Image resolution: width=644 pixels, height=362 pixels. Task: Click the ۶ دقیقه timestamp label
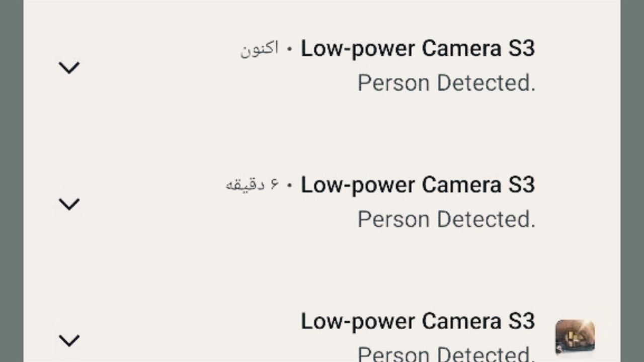pos(252,185)
